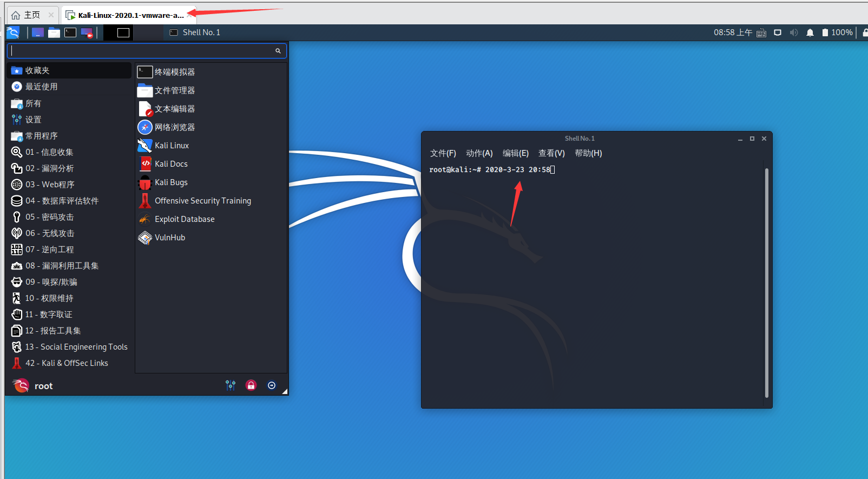The height and width of the screenshot is (479, 868).
Task: Select the 01 - 信息收集 category
Action: [x=69, y=152]
